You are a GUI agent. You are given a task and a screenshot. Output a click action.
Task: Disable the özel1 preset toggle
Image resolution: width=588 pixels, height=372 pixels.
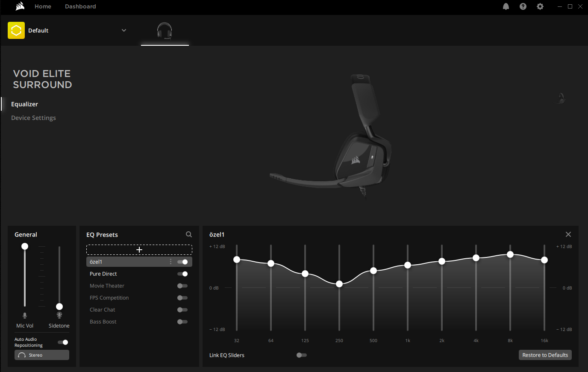coord(182,262)
